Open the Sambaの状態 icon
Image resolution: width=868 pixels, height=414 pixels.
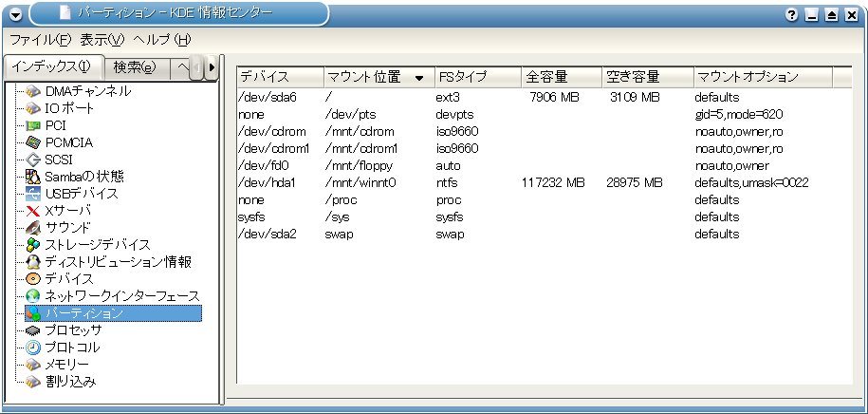click(x=33, y=177)
